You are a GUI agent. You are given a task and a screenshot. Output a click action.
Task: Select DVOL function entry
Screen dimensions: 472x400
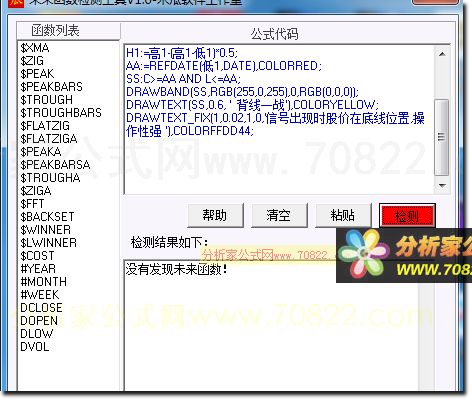35,347
